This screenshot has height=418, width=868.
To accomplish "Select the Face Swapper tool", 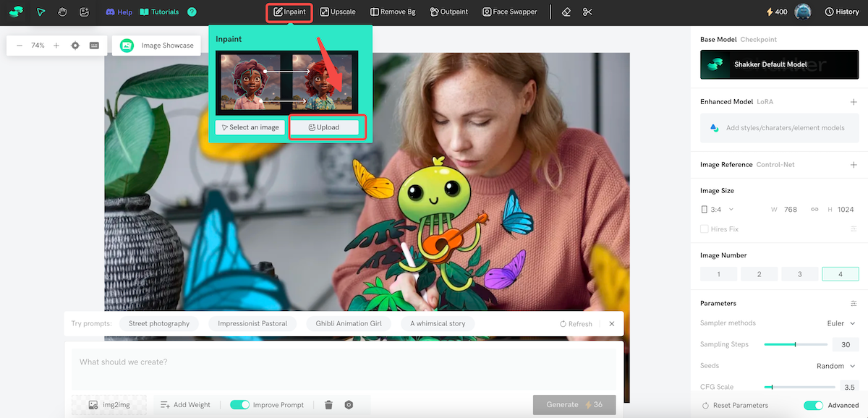I will click(x=509, y=12).
